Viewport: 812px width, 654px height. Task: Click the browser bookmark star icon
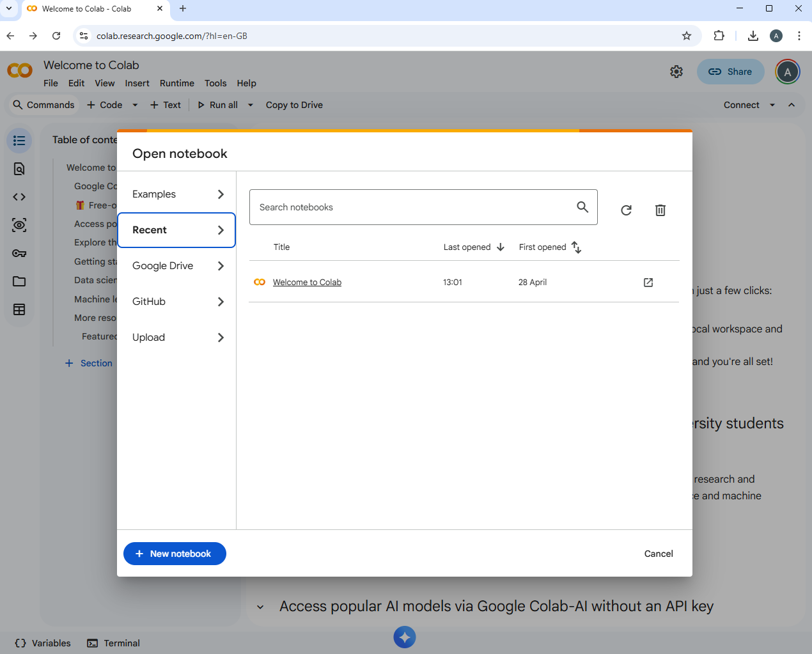pos(687,36)
